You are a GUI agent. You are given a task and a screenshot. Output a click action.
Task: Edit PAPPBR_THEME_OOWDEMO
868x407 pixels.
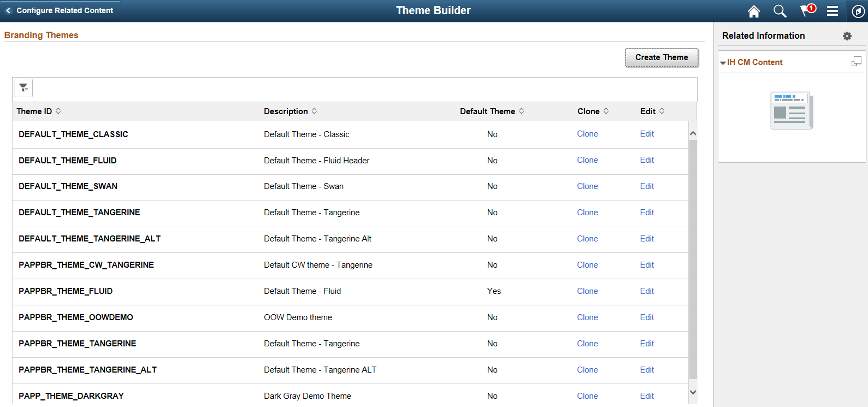click(647, 317)
